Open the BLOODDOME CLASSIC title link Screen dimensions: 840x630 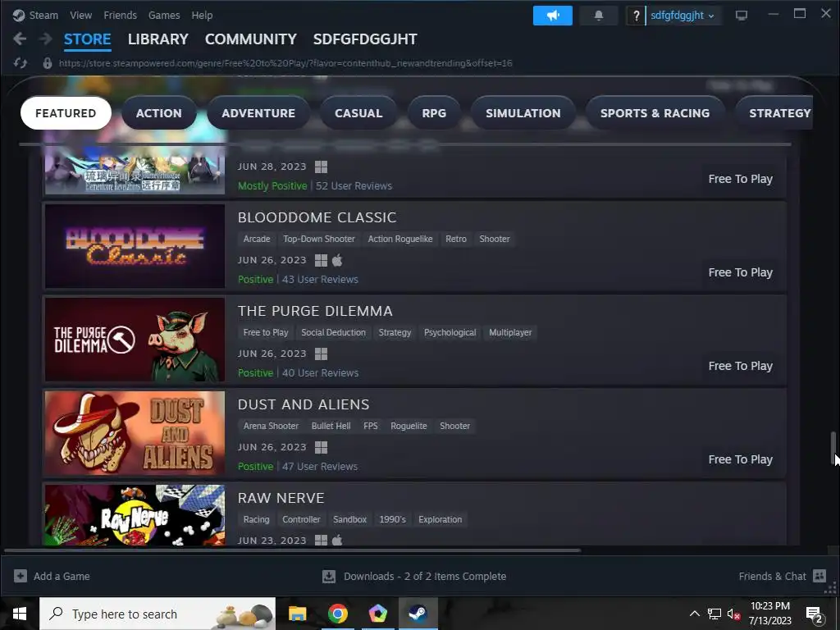[x=317, y=217]
